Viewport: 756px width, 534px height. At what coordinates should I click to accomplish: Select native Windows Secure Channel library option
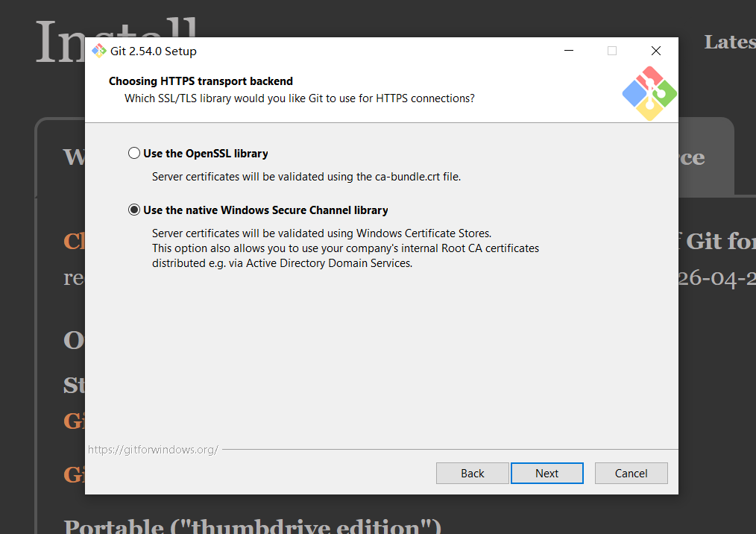coord(258,210)
